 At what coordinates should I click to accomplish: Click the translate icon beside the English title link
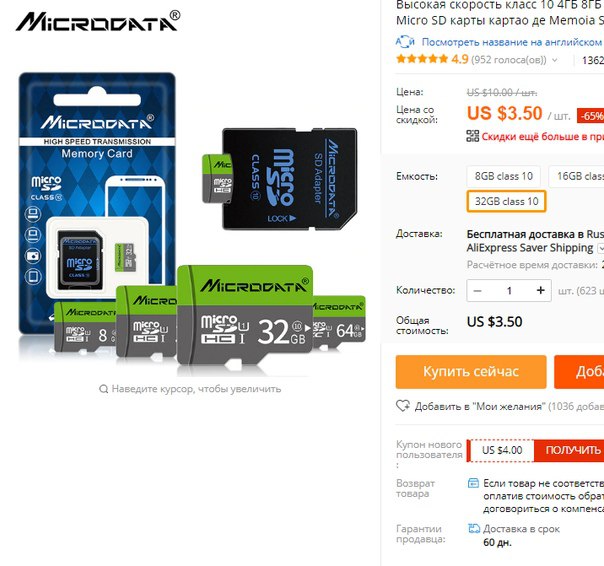[405, 41]
